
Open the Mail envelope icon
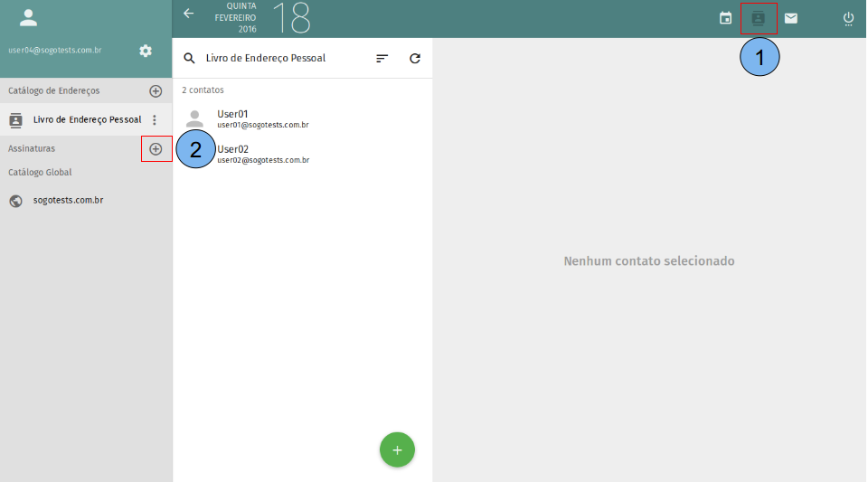[x=791, y=18]
